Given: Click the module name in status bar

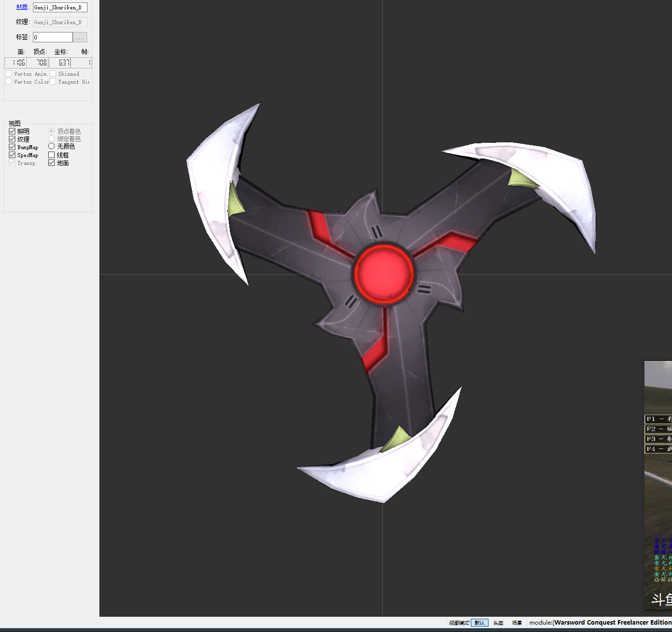Looking at the screenshot, I should tap(600, 623).
